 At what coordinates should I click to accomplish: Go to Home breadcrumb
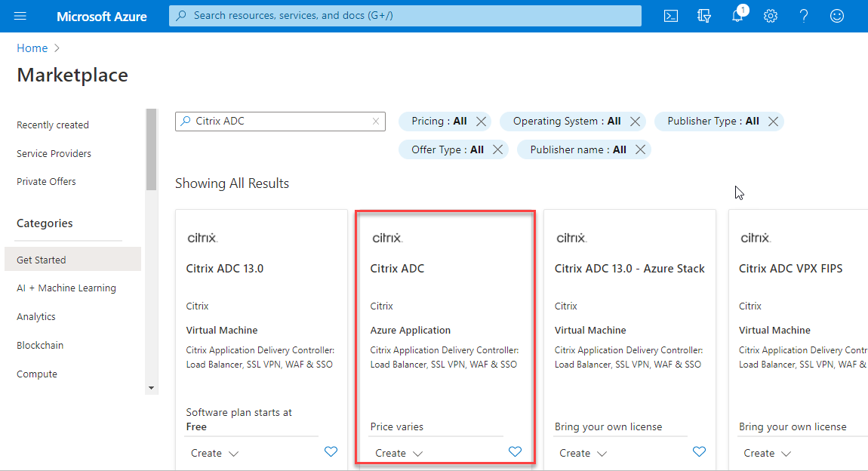[x=32, y=48]
